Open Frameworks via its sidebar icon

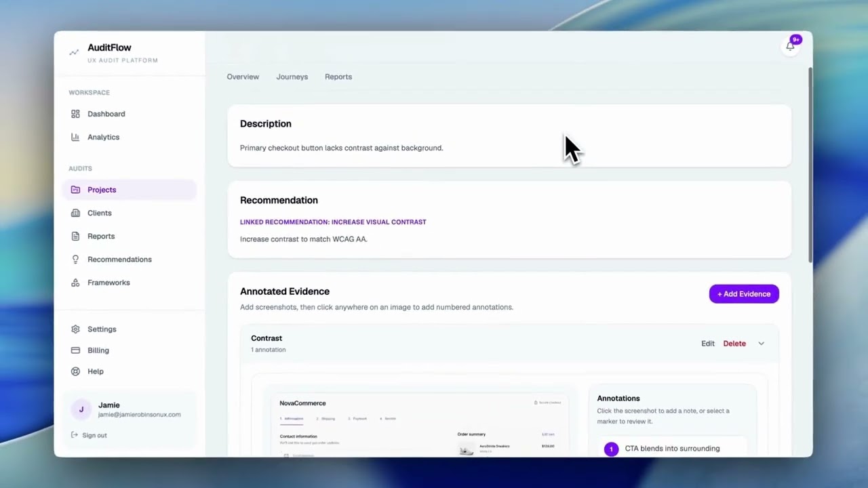(x=75, y=283)
